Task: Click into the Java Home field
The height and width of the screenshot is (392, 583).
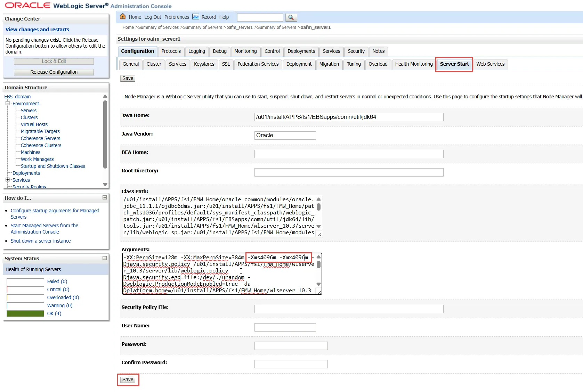Action: click(x=348, y=117)
